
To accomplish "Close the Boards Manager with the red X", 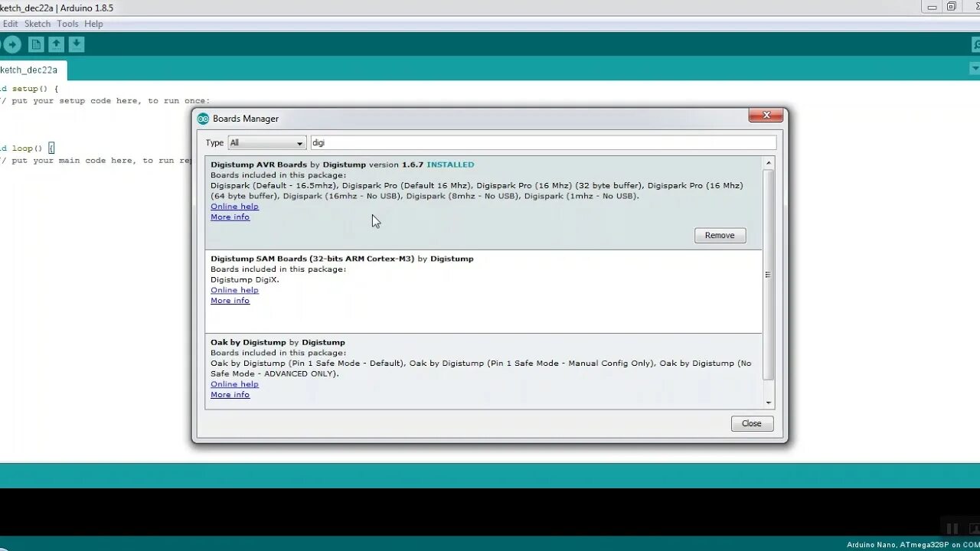I will coord(766,115).
